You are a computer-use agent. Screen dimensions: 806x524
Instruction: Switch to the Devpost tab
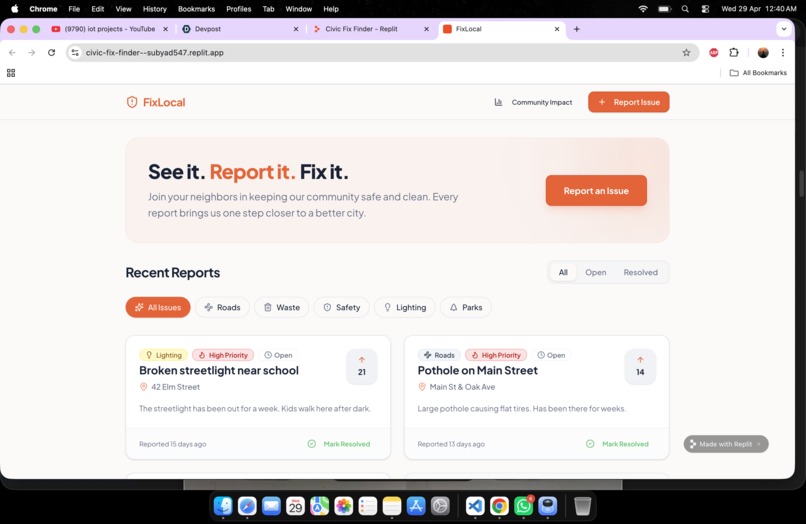[208, 29]
